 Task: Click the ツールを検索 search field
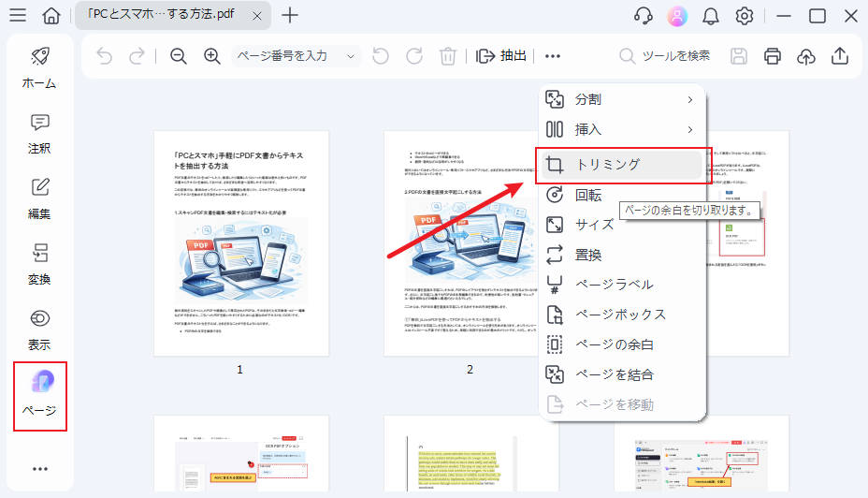point(664,56)
